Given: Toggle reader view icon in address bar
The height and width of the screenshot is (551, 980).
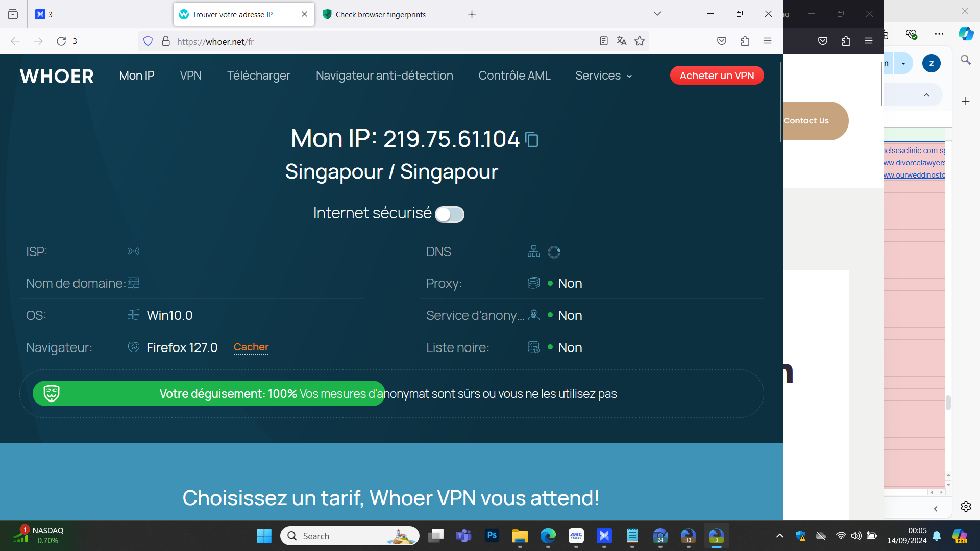Looking at the screenshot, I should click(604, 41).
